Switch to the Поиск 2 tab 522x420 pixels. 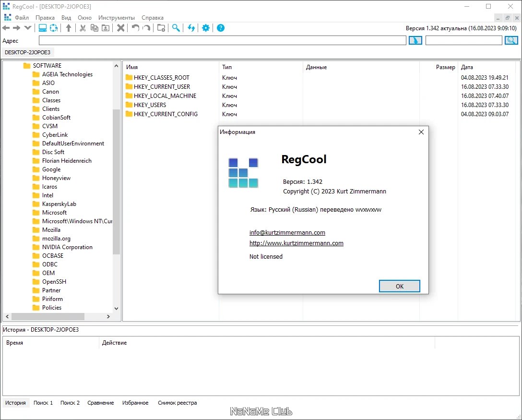click(70, 403)
